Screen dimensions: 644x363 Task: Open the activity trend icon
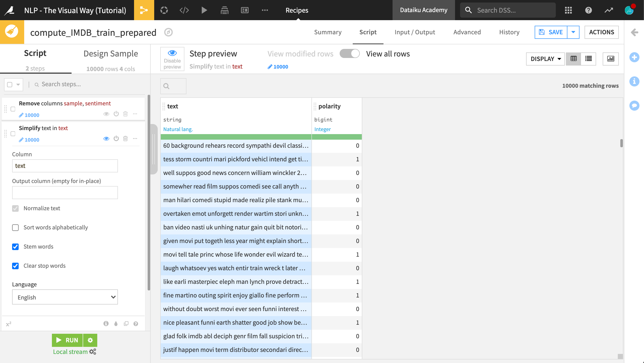(609, 10)
